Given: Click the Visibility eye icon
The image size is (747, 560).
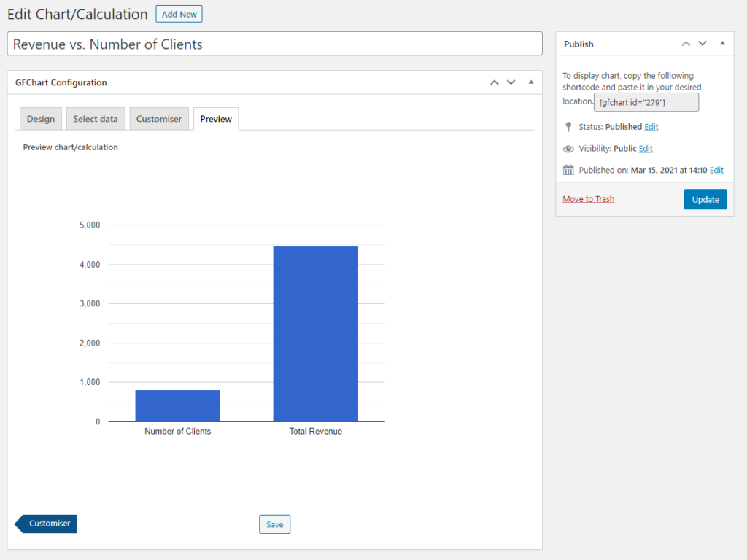Looking at the screenshot, I should [568, 148].
